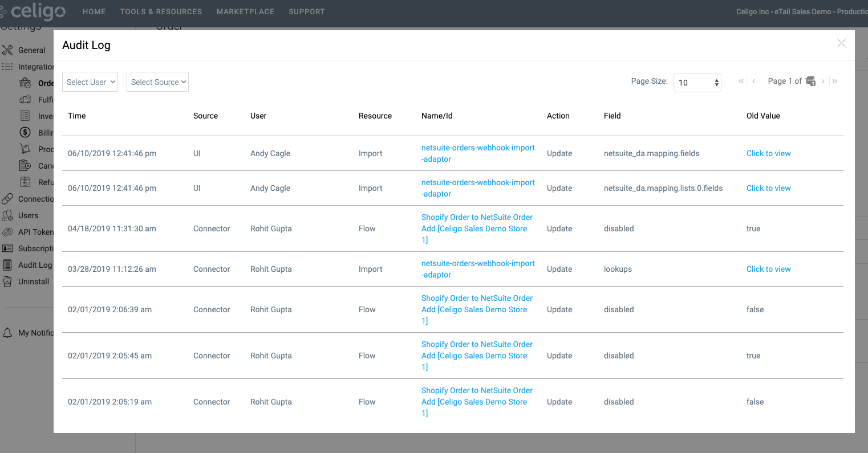The height and width of the screenshot is (453, 868).
Task: Click the next page arrow
Action: 822,81
